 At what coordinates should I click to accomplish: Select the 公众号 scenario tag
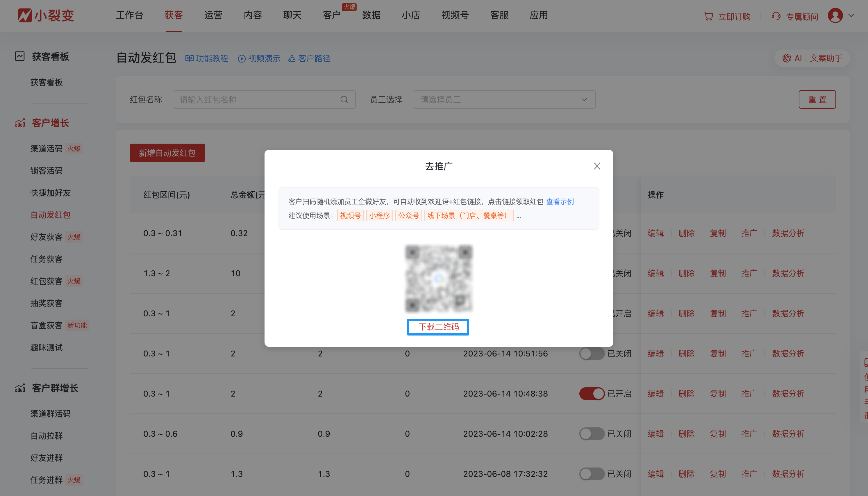point(409,216)
